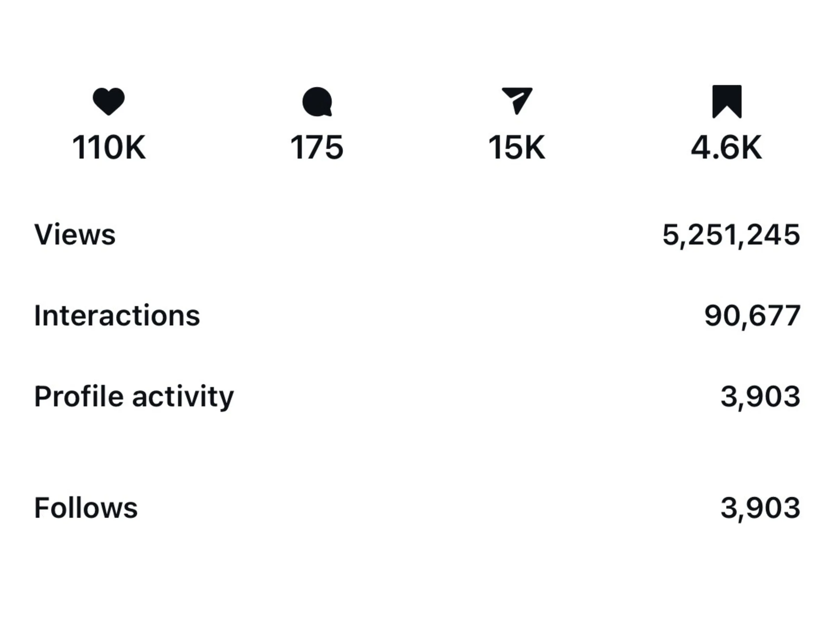Image resolution: width=840 pixels, height=630 pixels.
Task: Select the 175 comments count
Action: [x=317, y=148]
